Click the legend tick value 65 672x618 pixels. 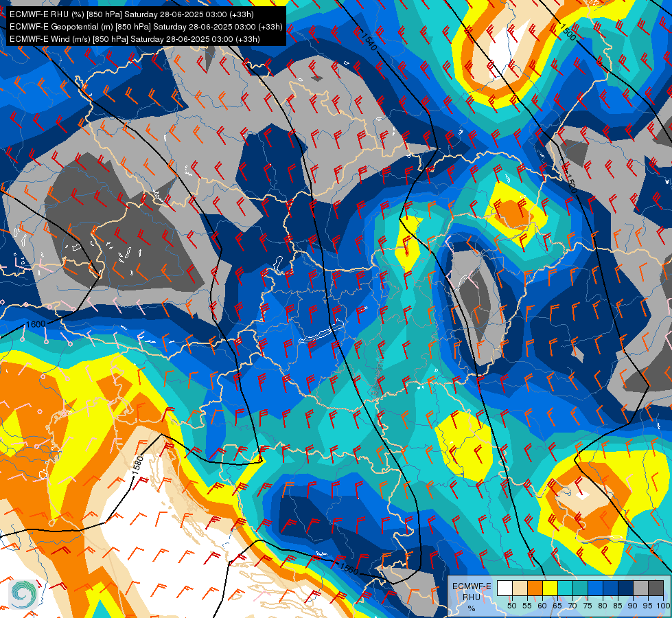[557, 606]
